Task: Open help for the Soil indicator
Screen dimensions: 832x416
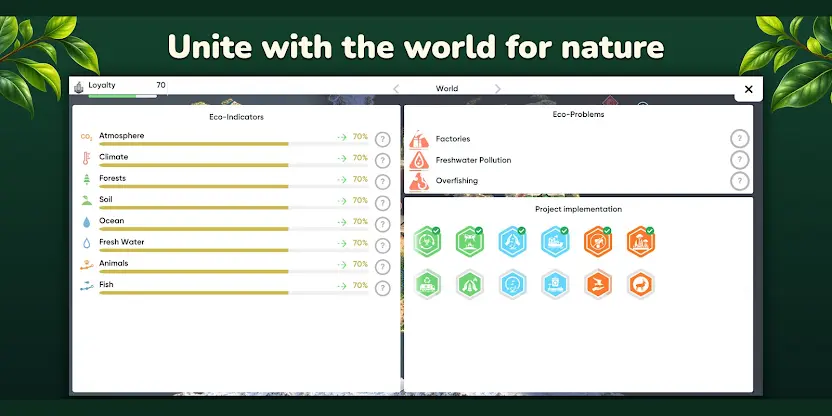Action: tap(383, 203)
